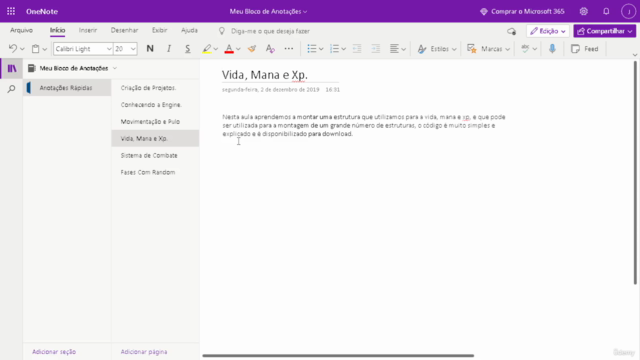Switch to the Início tab

(x=58, y=30)
